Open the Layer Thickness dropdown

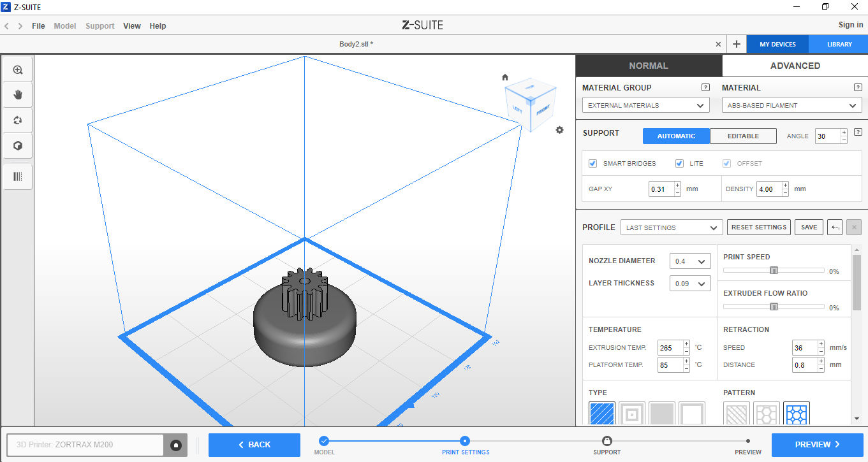click(x=690, y=284)
